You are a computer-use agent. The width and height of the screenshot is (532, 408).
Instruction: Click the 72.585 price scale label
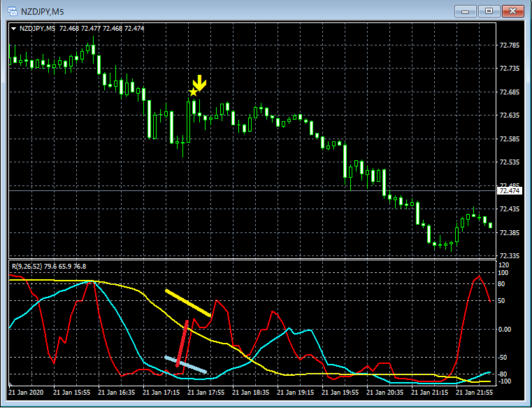pyautogui.click(x=510, y=139)
